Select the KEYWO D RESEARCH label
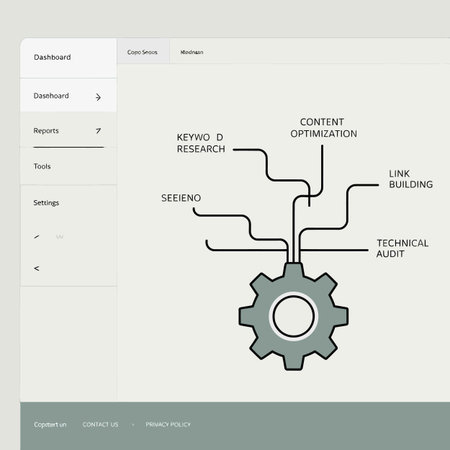The image size is (450, 450). [201, 143]
